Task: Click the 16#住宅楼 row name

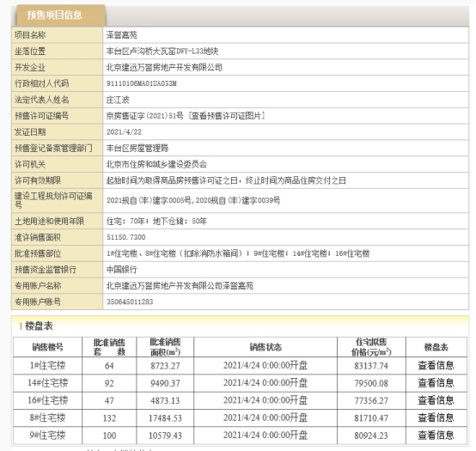Action: 47,400
